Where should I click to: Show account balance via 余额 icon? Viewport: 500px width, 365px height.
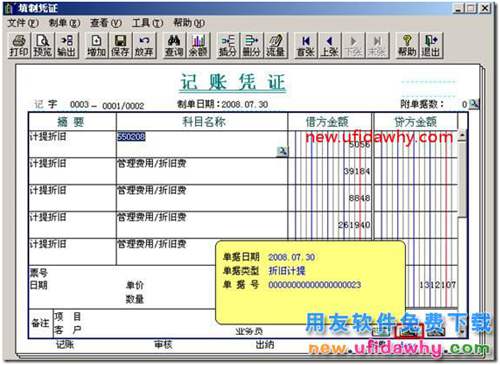198,46
